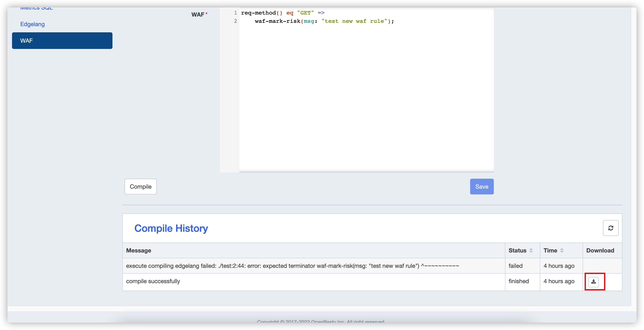
Task: Click the 'finished' status cell
Action: pos(522,282)
